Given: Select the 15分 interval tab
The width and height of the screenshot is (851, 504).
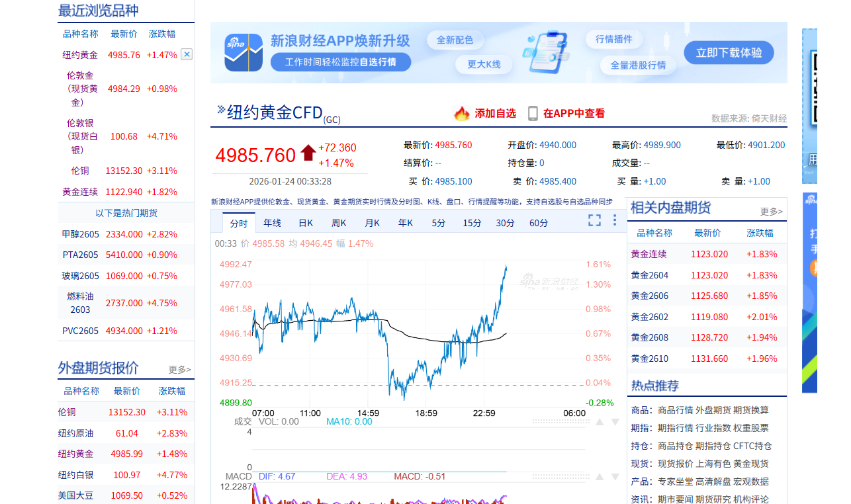Looking at the screenshot, I should pyautogui.click(x=472, y=223).
